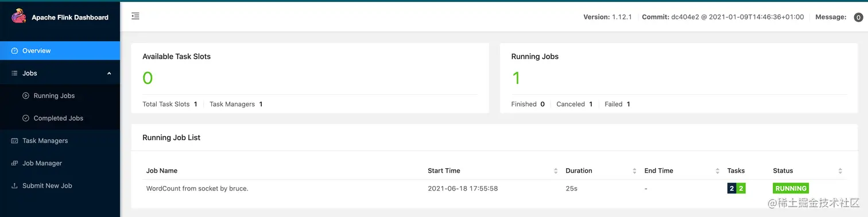This screenshot has width=868, height=217.
Task: Click the green tasks count badge
Action: [741, 188]
